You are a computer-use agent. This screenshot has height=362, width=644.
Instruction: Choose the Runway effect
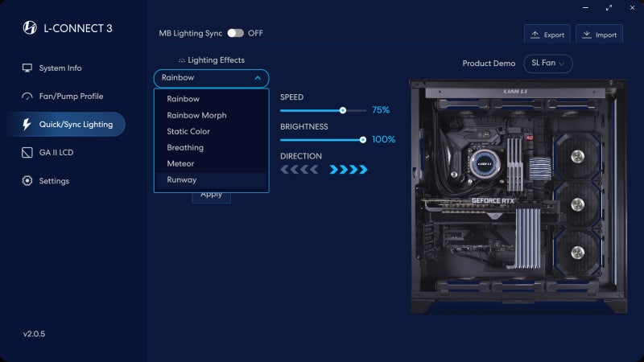coord(212,179)
